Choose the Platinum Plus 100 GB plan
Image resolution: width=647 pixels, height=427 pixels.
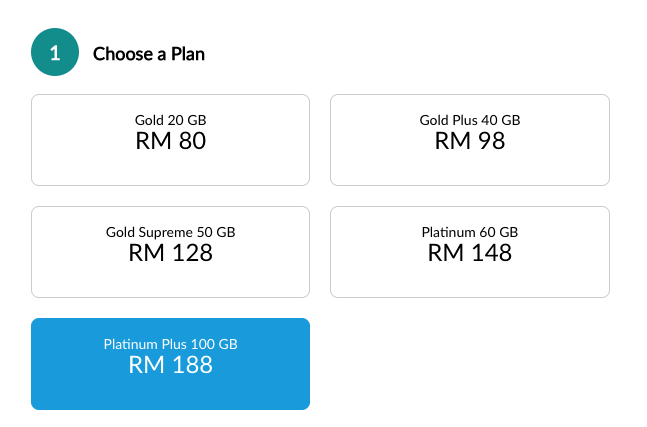coord(170,364)
